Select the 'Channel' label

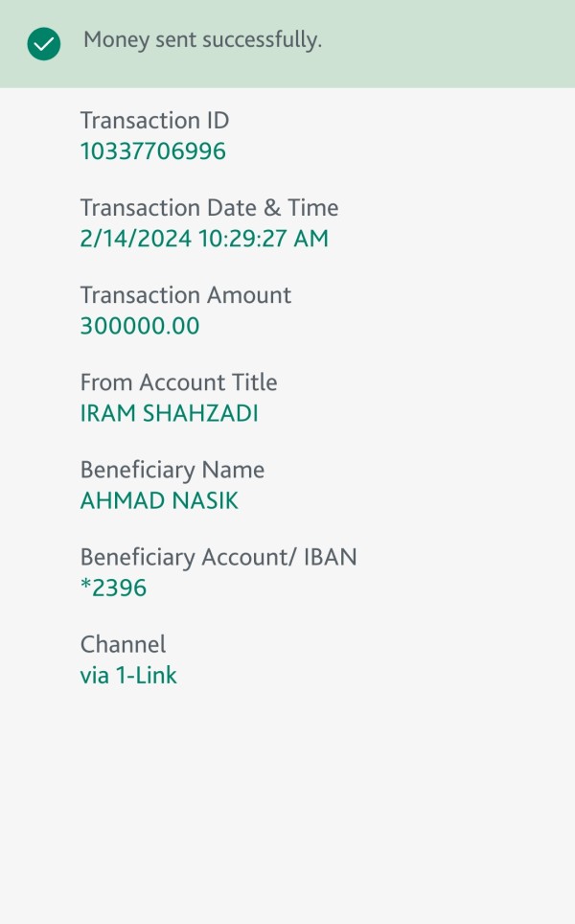click(x=123, y=644)
